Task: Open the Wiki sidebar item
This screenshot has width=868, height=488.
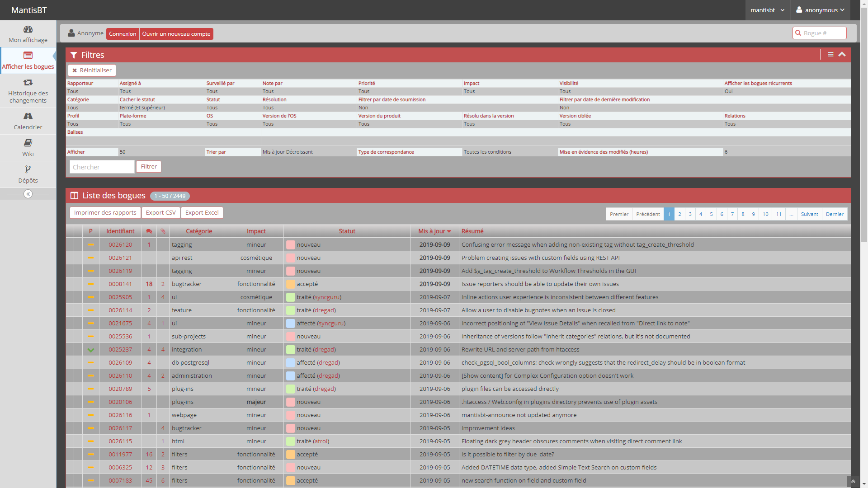Action: tap(28, 148)
